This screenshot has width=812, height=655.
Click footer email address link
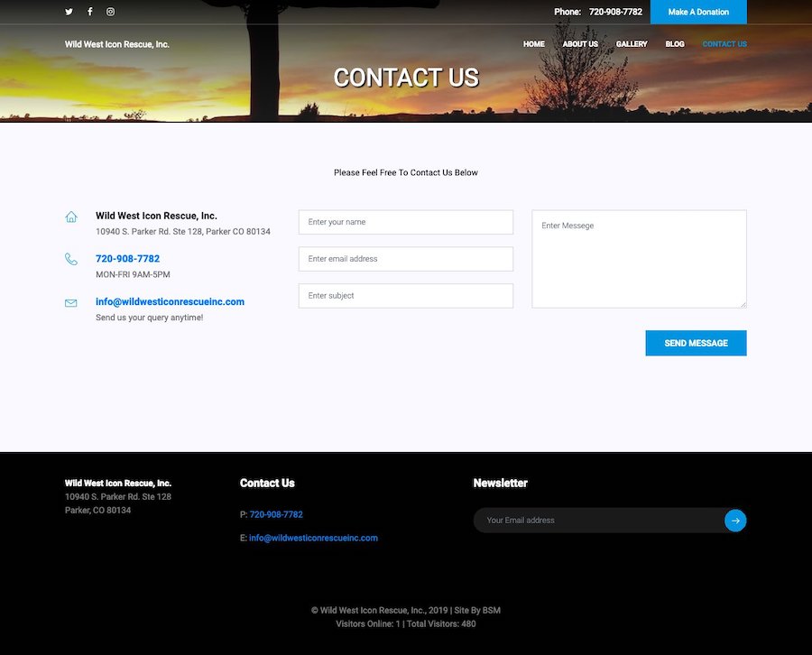coord(313,538)
